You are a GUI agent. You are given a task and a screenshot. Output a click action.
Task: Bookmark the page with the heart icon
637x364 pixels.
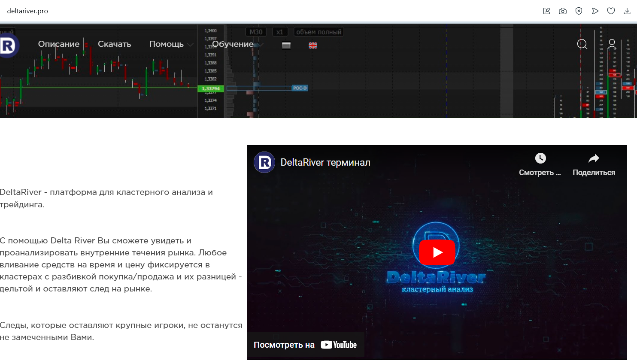point(611,11)
